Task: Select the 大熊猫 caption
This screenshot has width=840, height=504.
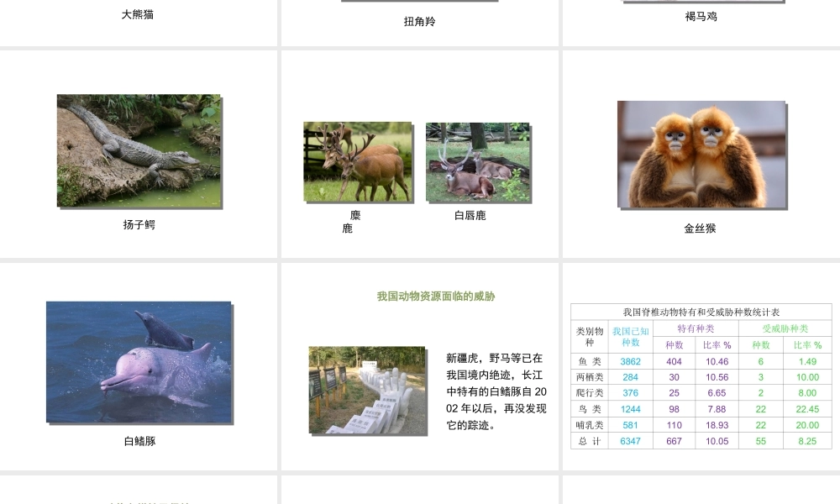Action: (138, 14)
